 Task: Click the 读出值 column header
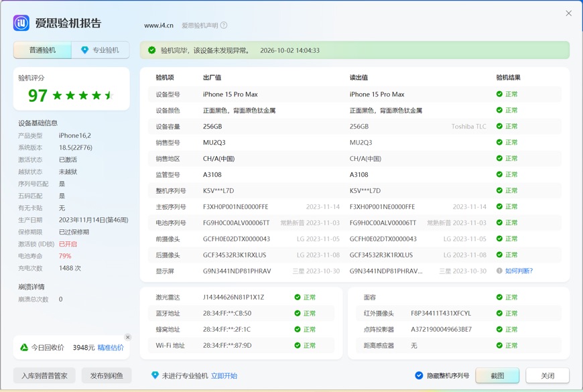359,77
